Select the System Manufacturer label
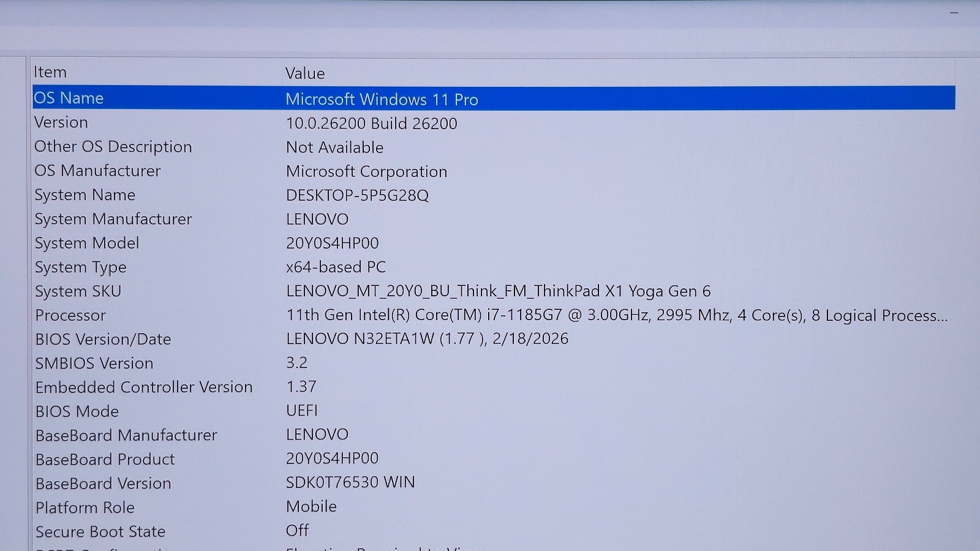The width and height of the screenshot is (980, 551). 113,219
